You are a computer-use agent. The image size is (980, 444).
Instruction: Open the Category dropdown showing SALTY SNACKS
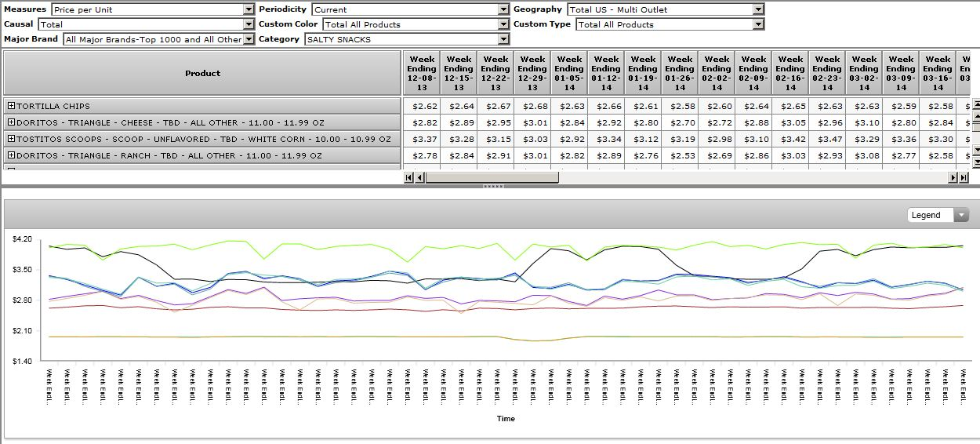tap(503, 39)
